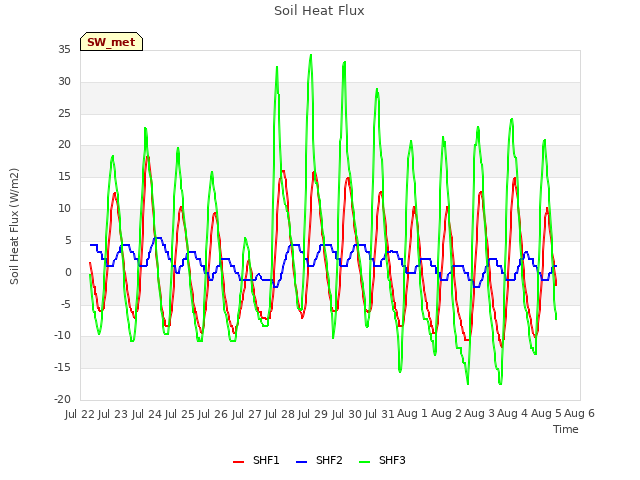The width and height of the screenshot is (640, 480).
Task: Click the -10 y-axis tick label
Action: [x=63, y=336]
